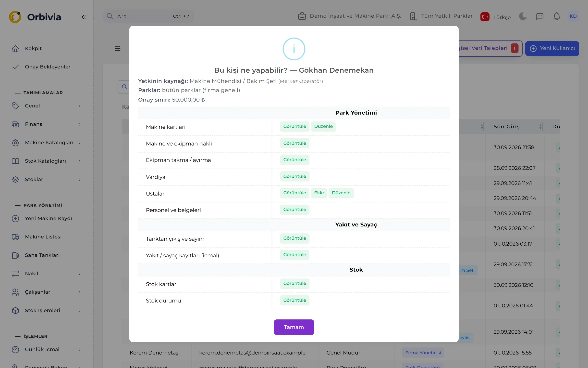Open Kişisel Veri Talepleri button
This screenshot has height=368, width=588.
tap(490, 48)
